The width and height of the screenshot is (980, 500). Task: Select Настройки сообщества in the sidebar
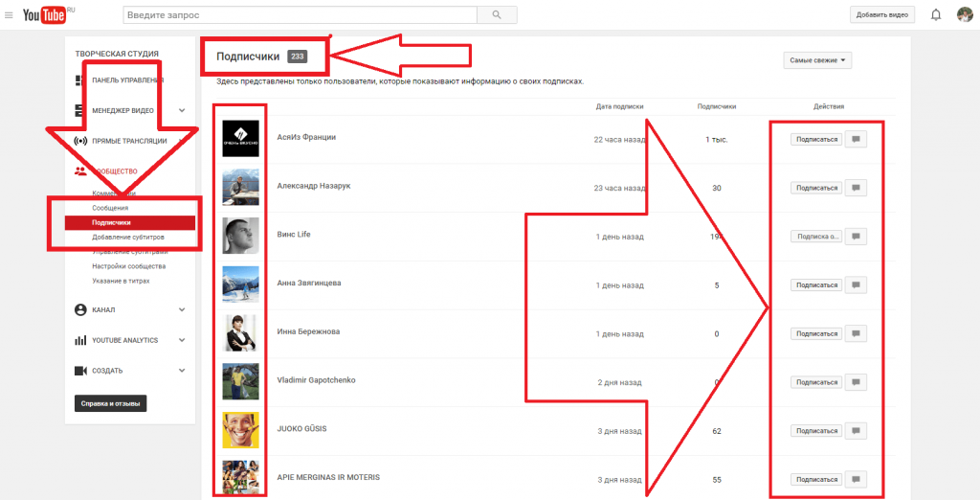130,266
